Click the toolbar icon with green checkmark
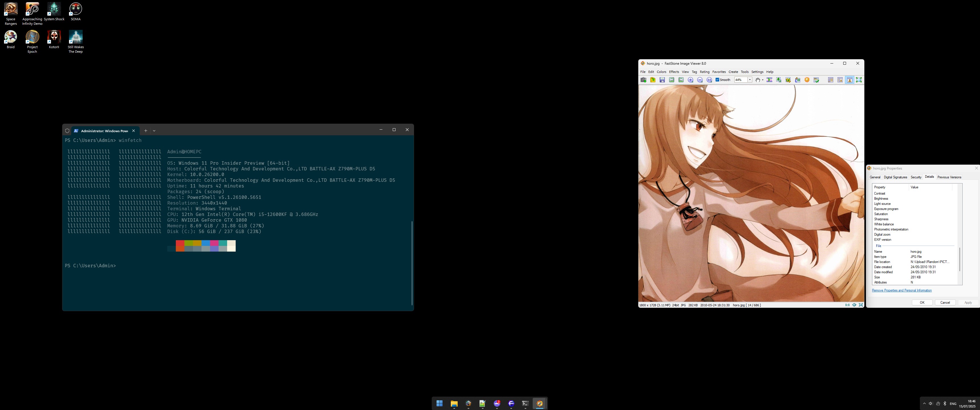 click(x=816, y=80)
